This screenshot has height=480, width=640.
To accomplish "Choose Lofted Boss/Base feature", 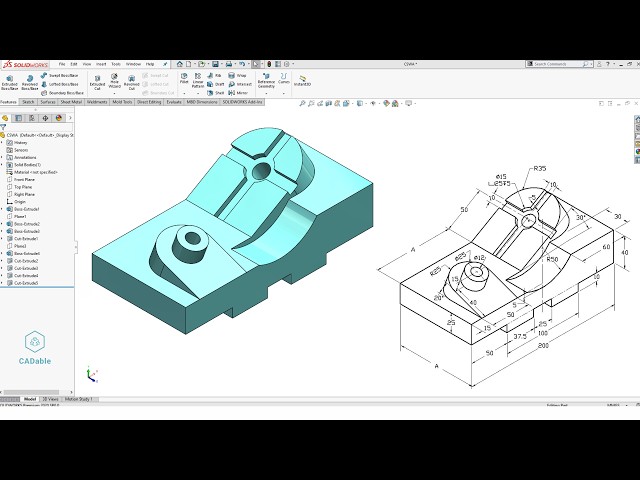I will (x=60, y=84).
